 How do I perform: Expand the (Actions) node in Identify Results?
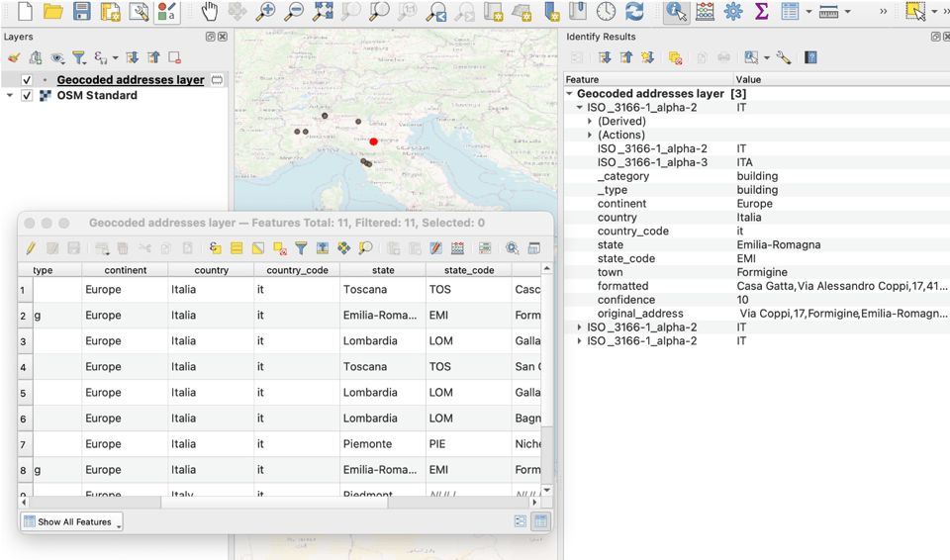click(x=591, y=136)
